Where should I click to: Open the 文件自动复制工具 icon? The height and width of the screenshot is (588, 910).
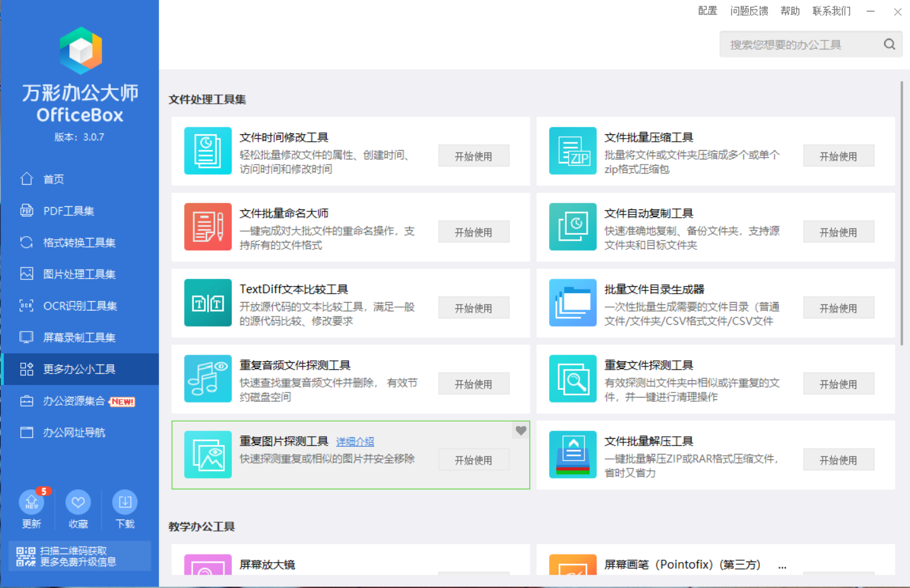click(x=572, y=227)
